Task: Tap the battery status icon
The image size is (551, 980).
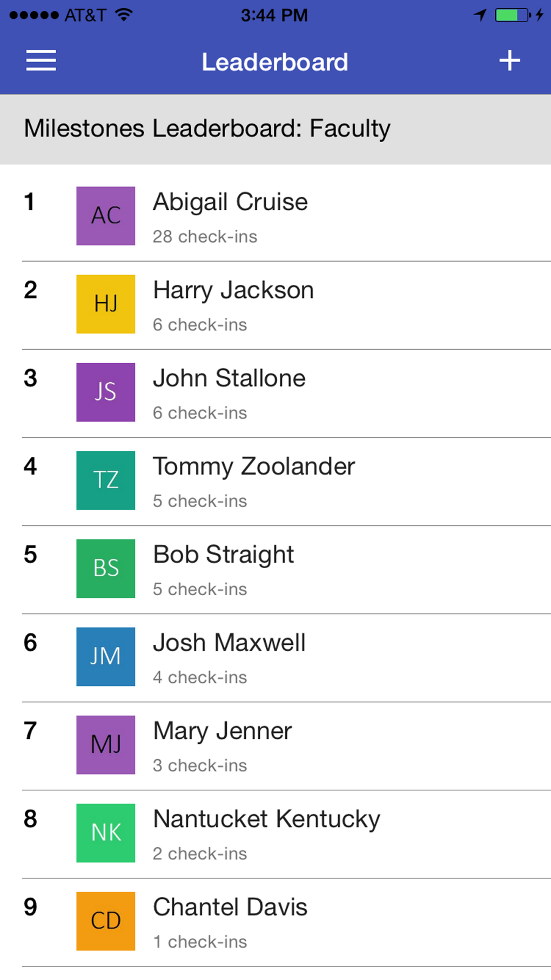Action: [512, 15]
